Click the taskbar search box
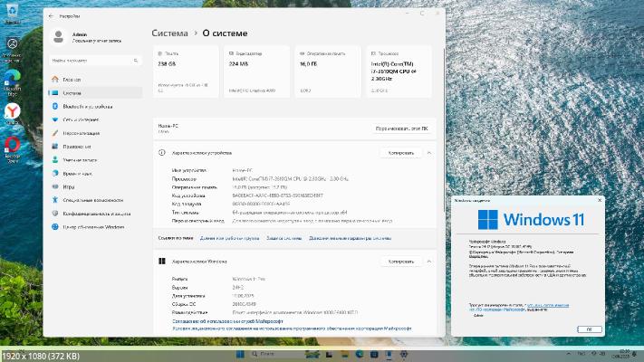The image size is (644, 362). 276,354
